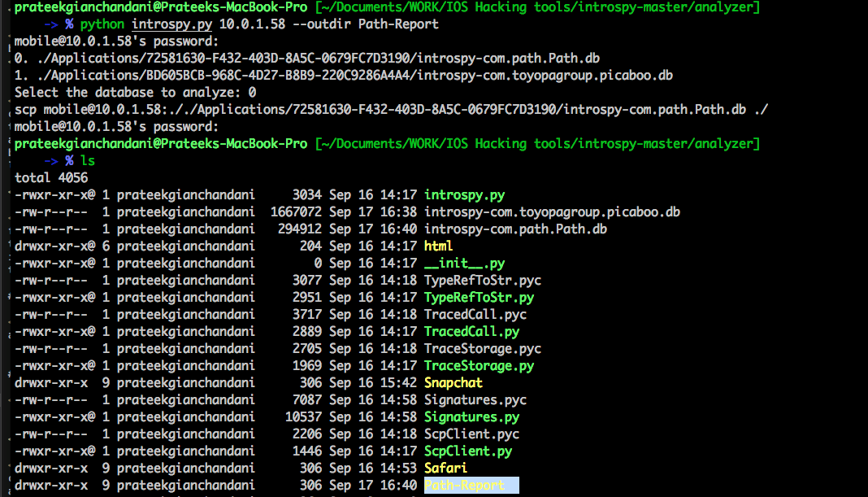Click the 294912-byte Path.db file in listing

515,229
